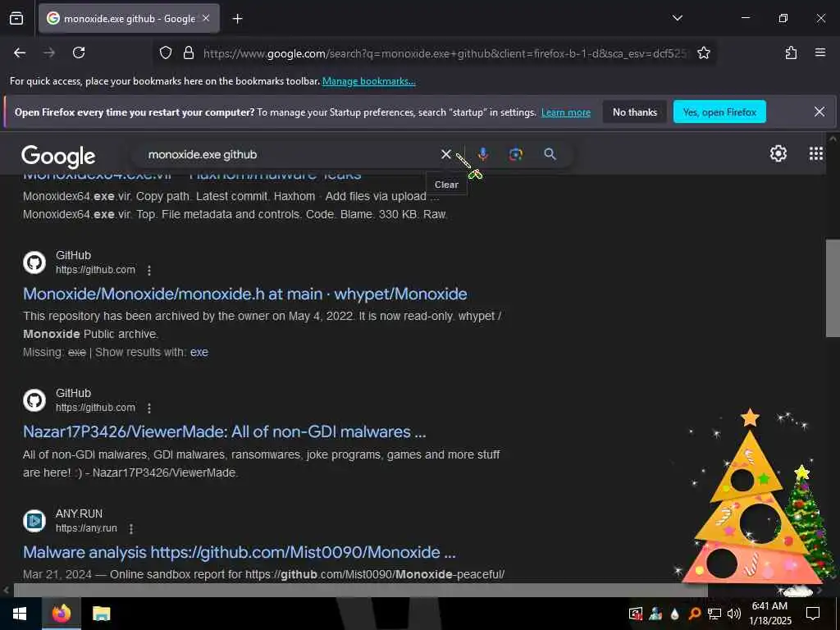
Task: Start voice search with microphone icon
Action: click(482, 154)
